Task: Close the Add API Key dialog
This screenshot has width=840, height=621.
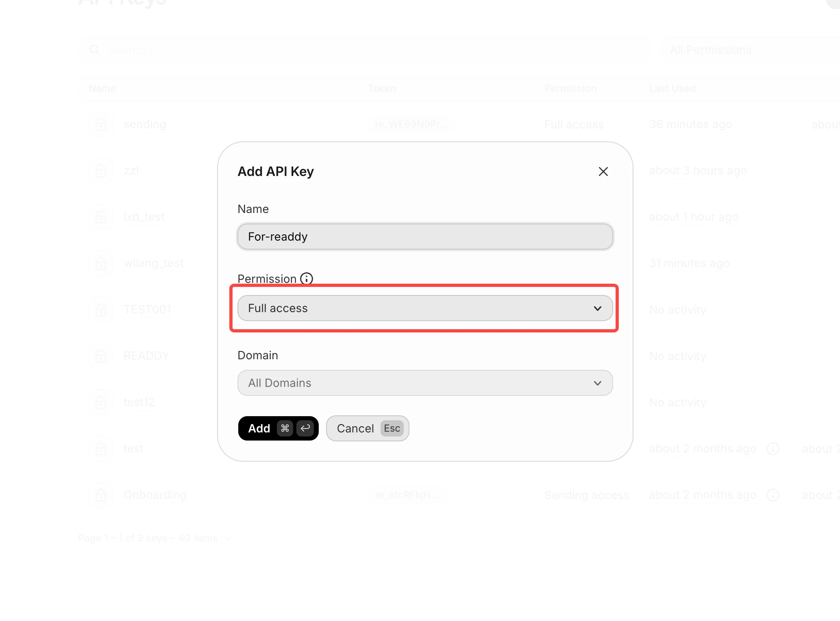Action: (x=603, y=171)
